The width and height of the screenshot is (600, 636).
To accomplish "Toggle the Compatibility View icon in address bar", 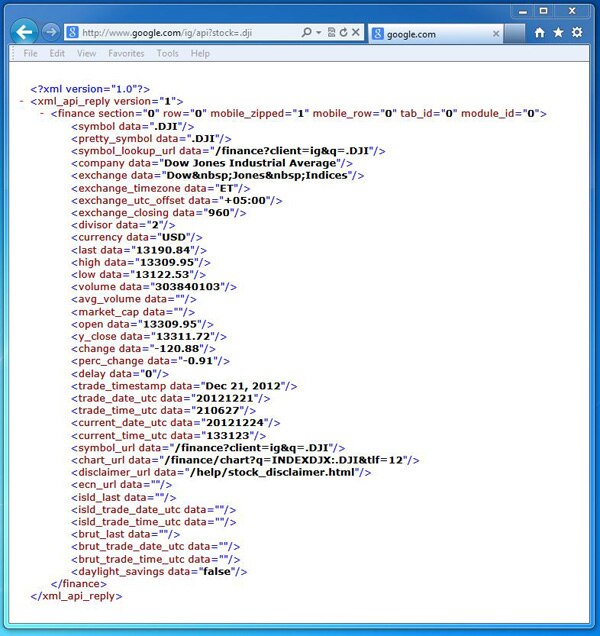I will (330, 33).
